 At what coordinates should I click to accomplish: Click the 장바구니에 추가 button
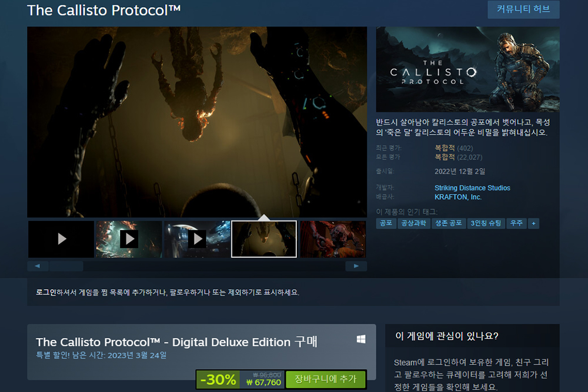(x=326, y=379)
